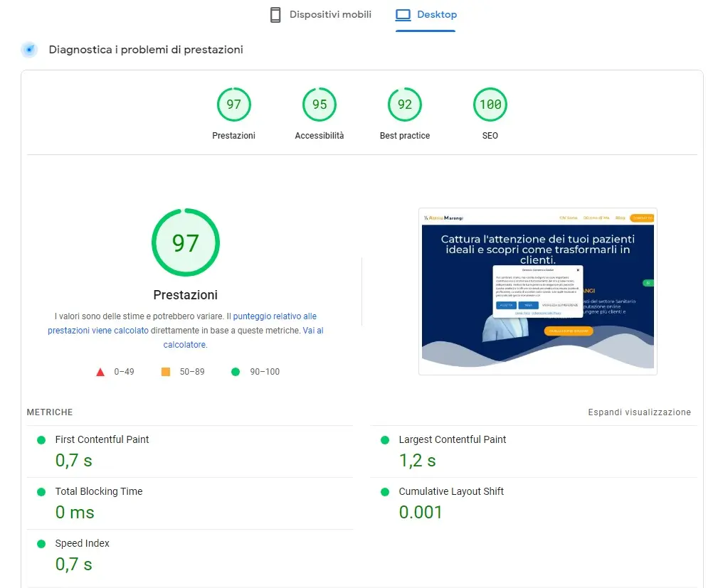Viewport: 718px width, 588px height.
Task: Click the monitor icon on the Desktop tab
Action: click(x=403, y=14)
